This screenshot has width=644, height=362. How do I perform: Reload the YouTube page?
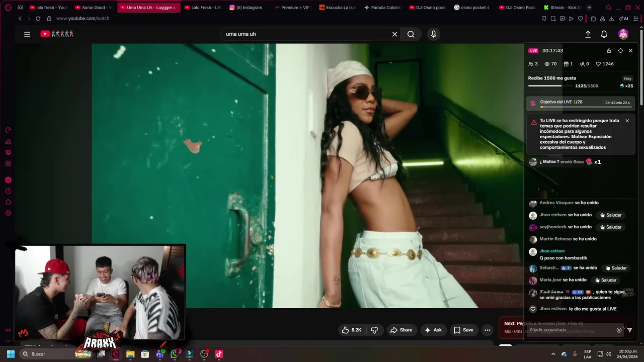(38, 19)
